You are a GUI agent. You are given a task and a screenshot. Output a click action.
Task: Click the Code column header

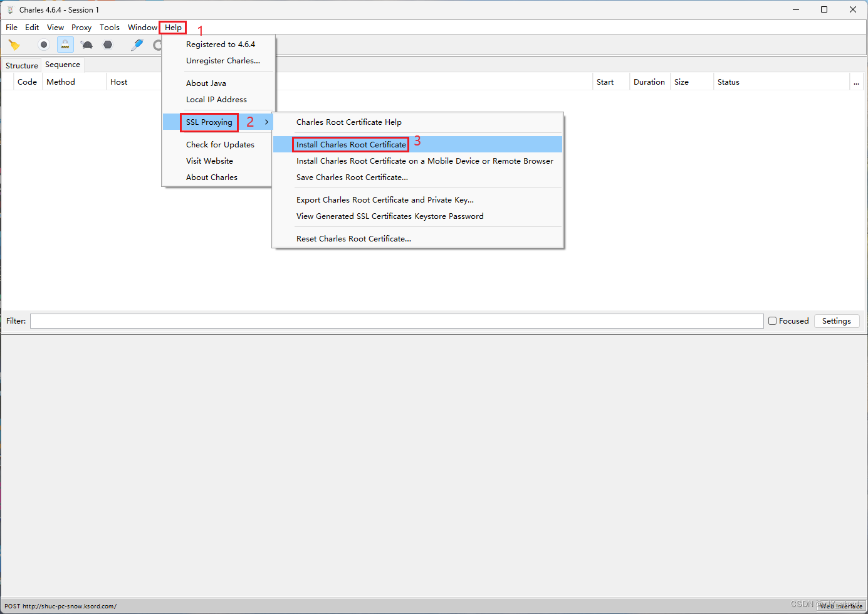click(28, 82)
